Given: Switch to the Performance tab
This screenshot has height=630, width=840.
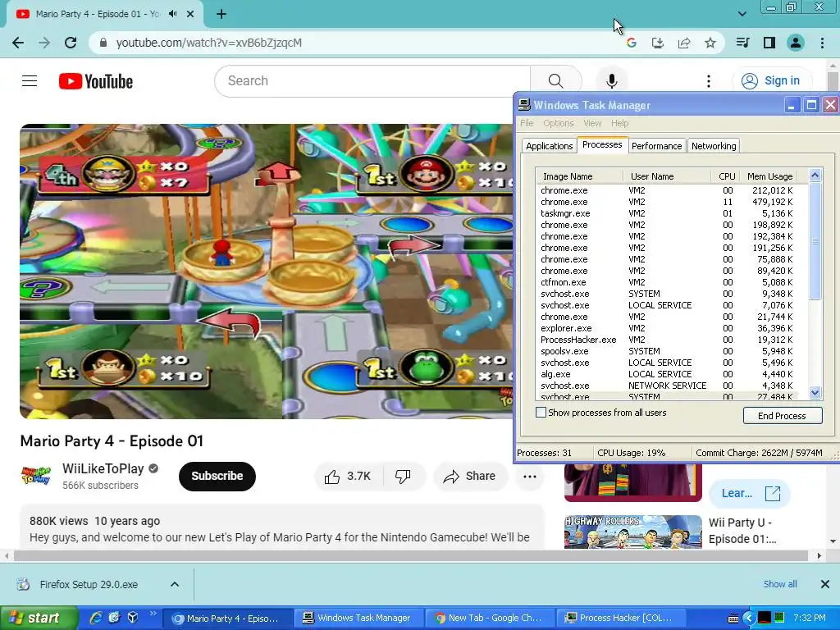Looking at the screenshot, I should 657,146.
